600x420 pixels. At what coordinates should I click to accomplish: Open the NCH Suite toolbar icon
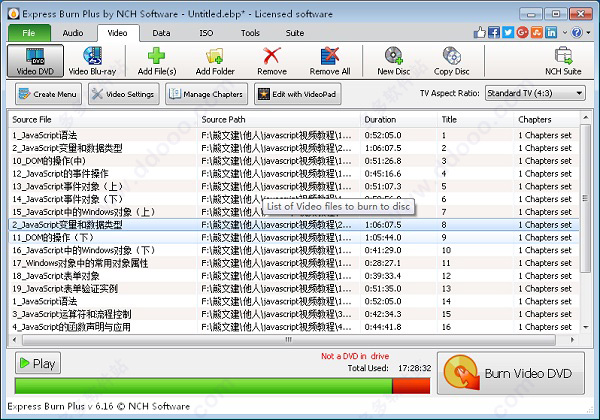563,61
